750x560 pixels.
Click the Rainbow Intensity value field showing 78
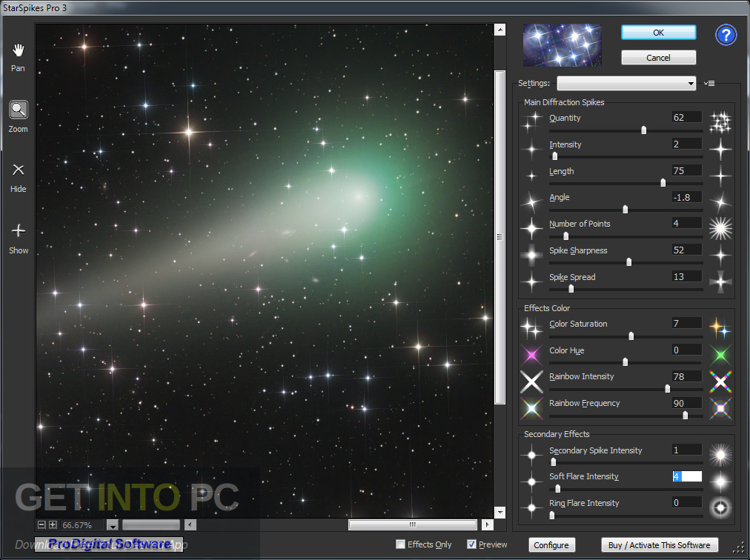687,376
